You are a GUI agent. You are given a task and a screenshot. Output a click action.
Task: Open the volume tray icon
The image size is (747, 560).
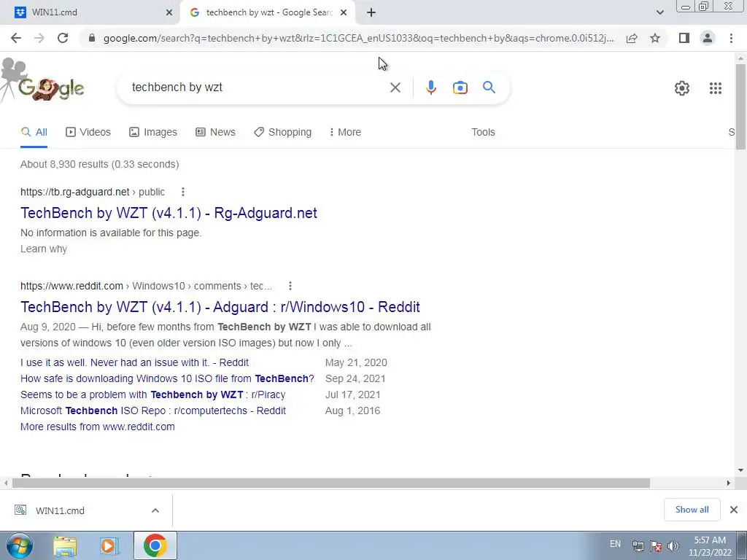pyautogui.click(x=673, y=546)
